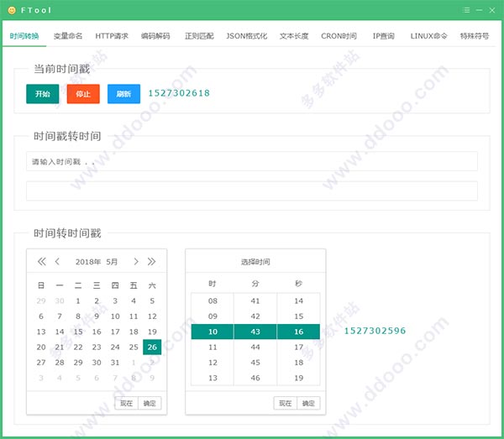The width and height of the screenshot is (504, 439).
Task: Click the green 开始 button
Action: coord(43,94)
